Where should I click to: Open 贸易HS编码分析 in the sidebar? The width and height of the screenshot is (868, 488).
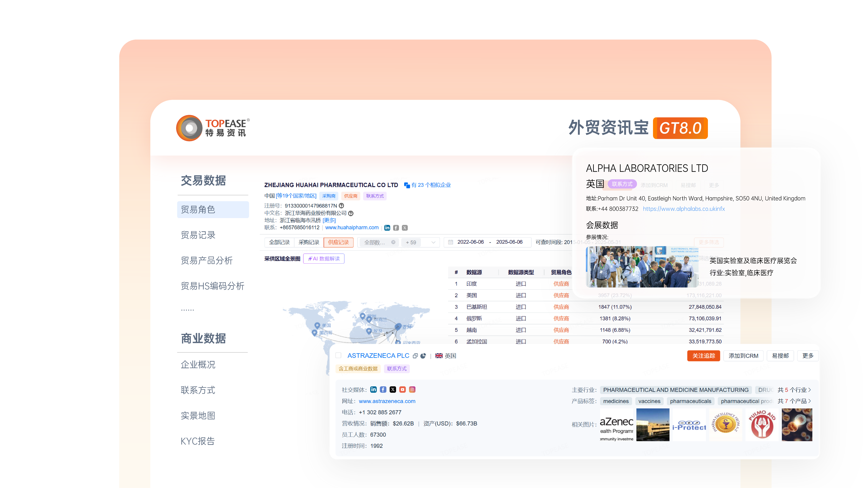tap(213, 286)
